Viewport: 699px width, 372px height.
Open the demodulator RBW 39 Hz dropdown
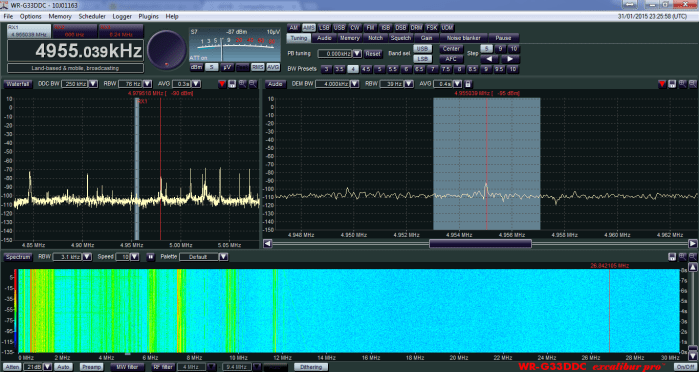click(x=408, y=84)
